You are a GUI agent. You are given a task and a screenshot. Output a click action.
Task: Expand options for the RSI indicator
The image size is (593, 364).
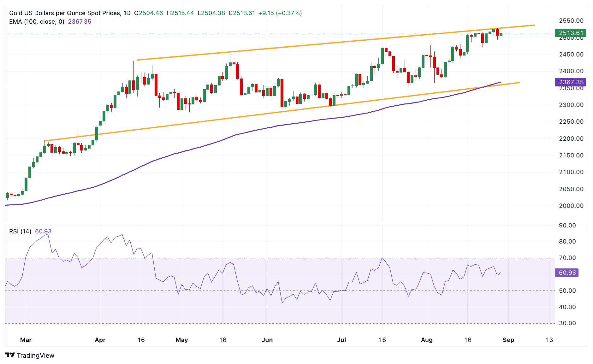[20, 231]
